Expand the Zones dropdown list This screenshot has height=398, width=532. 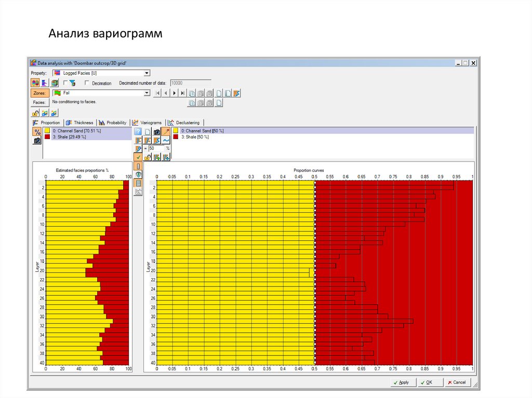[147, 93]
